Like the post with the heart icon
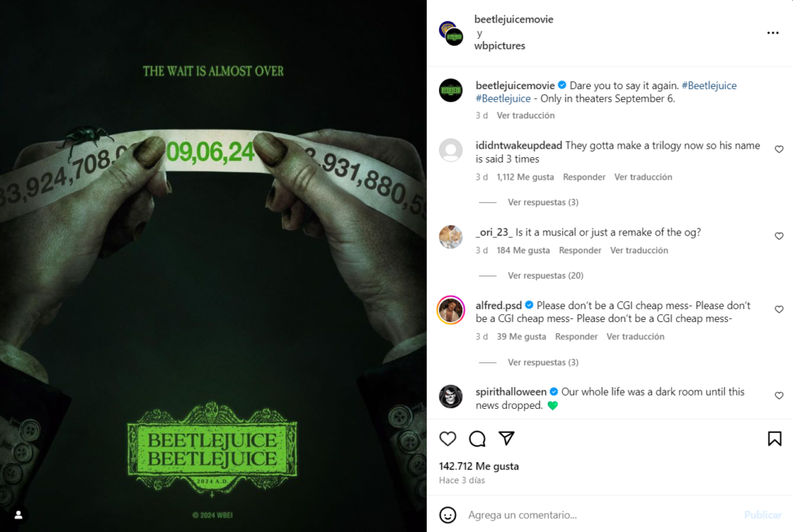793x532 pixels. (x=448, y=438)
